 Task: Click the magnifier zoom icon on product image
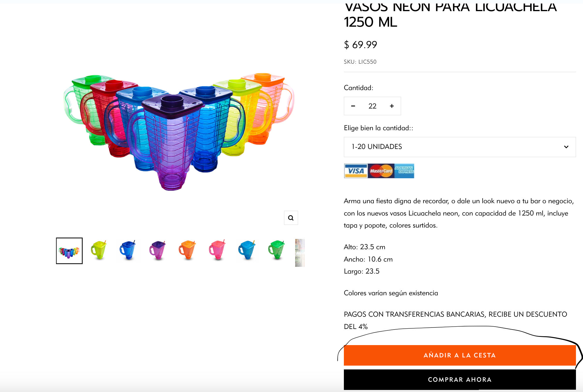291,218
